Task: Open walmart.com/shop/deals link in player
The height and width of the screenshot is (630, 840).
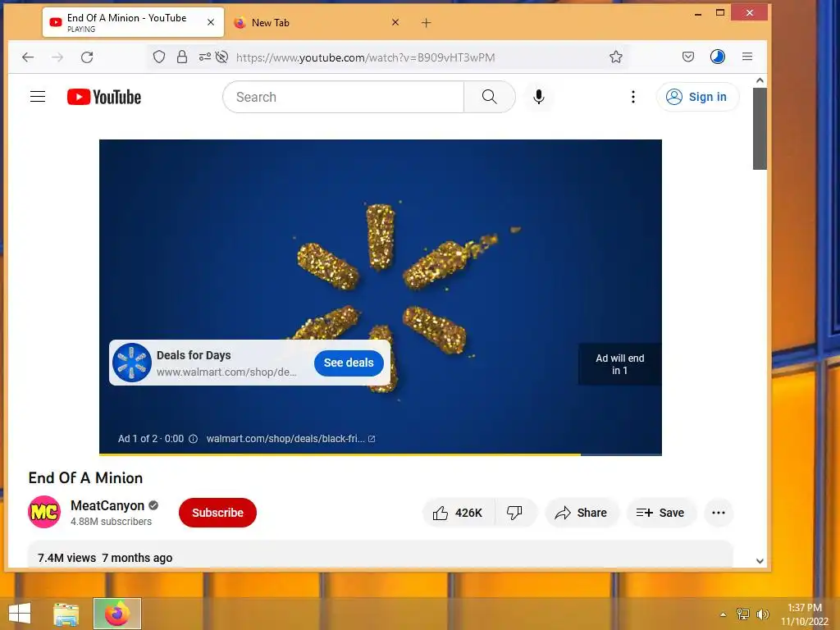Action: [290, 439]
